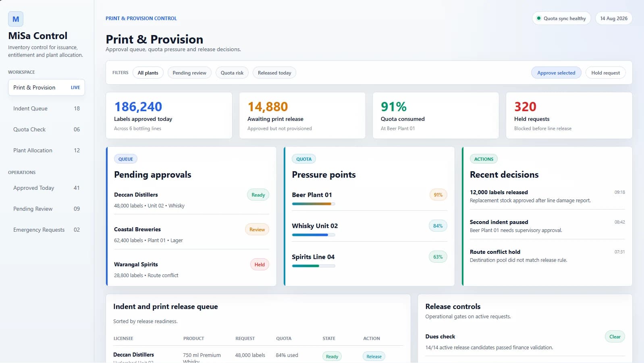This screenshot has width=644, height=363.
Task: Click Spirits Line 04 quota progress bar
Action: click(x=314, y=266)
